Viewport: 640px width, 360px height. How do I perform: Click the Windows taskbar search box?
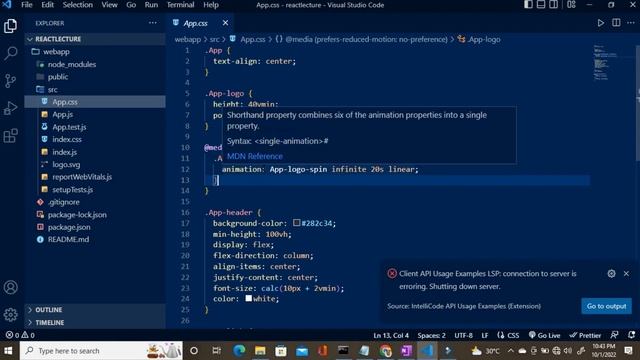pos(101,351)
